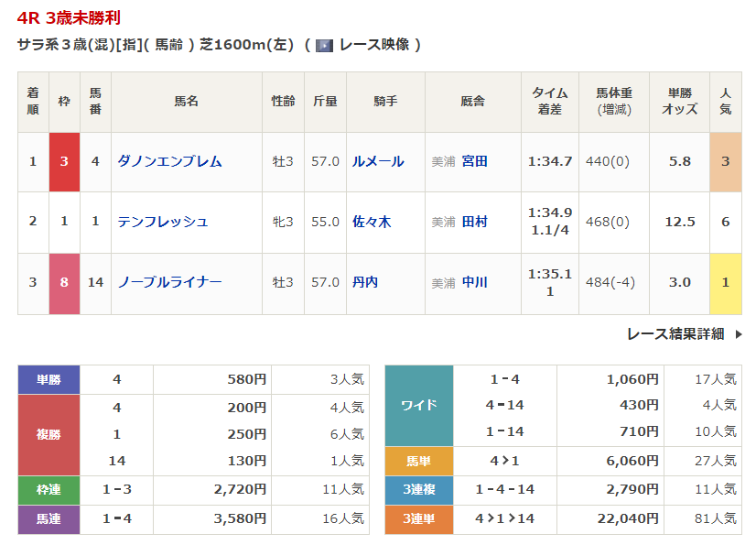Click the 馬名 column header
Screen dimensions: 756x545
coord(186,102)
